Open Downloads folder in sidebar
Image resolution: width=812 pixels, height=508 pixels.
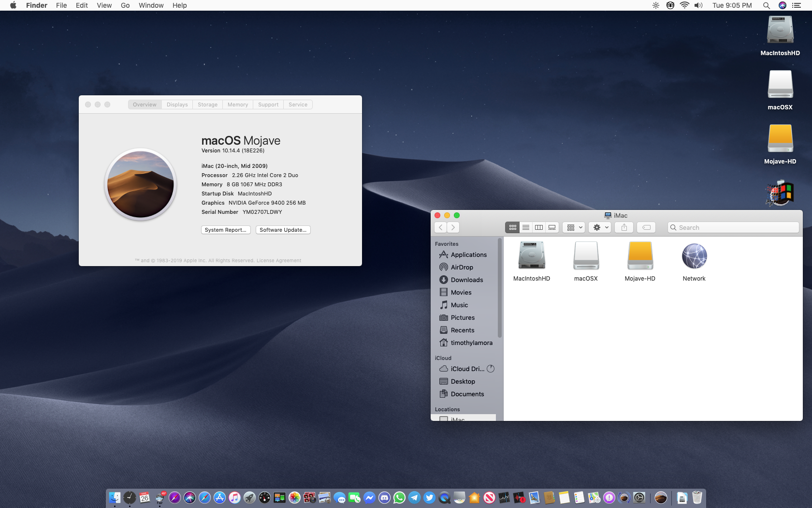point(461,280)
